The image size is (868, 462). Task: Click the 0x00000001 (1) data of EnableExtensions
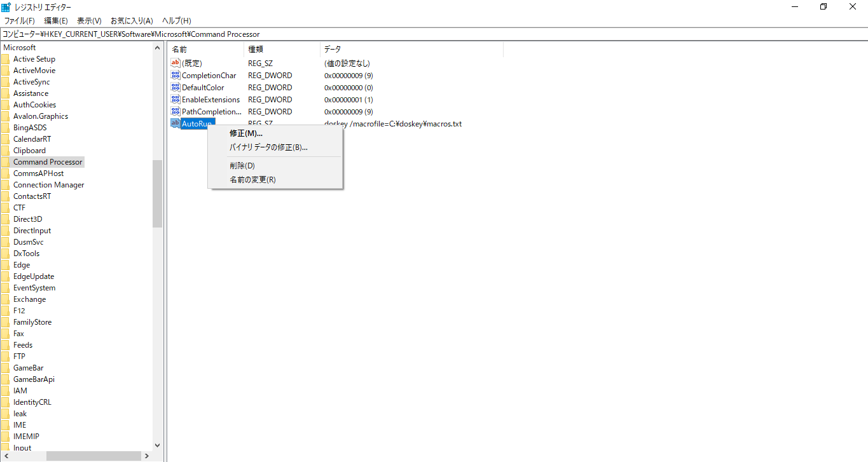[x=348, y=100]
